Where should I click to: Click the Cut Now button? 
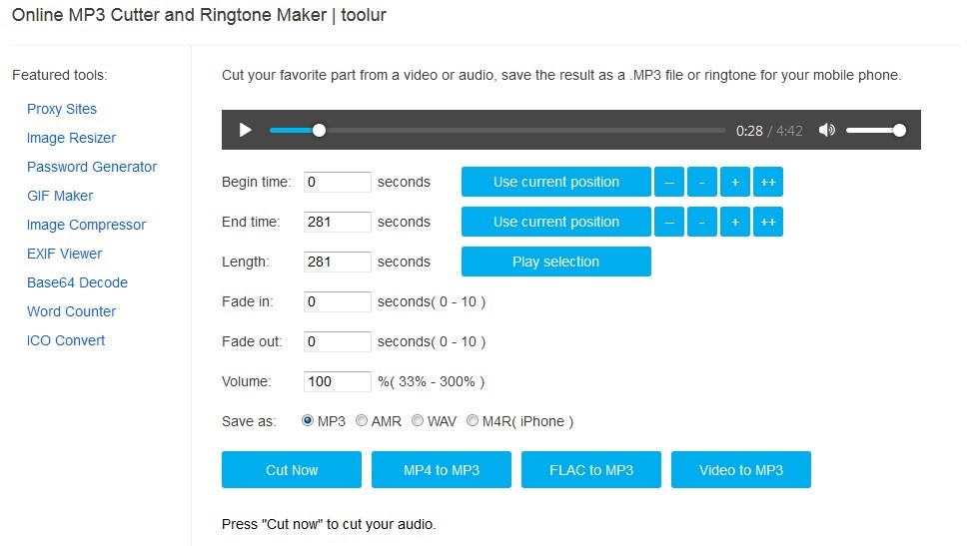click(x=292, y=470)
